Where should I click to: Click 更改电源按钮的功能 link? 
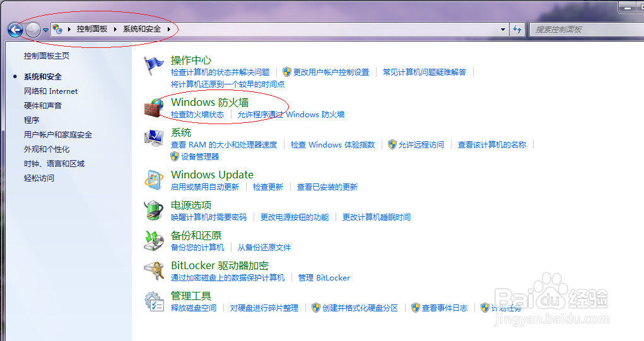[295, 217]
